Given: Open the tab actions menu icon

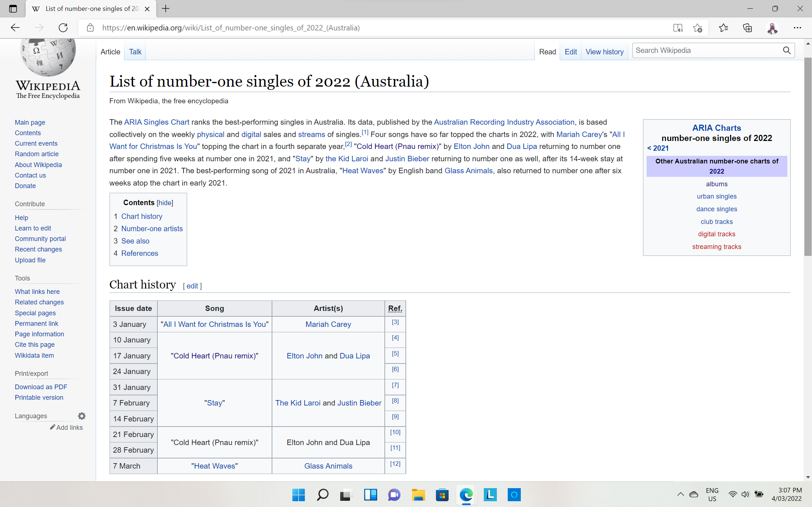Looking at the screenshot, I should click(x=13, y=9).
